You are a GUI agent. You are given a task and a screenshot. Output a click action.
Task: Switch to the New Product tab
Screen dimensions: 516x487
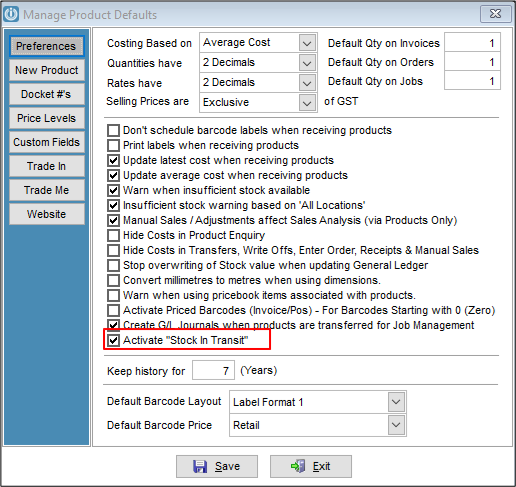click(x=47, y=70)
